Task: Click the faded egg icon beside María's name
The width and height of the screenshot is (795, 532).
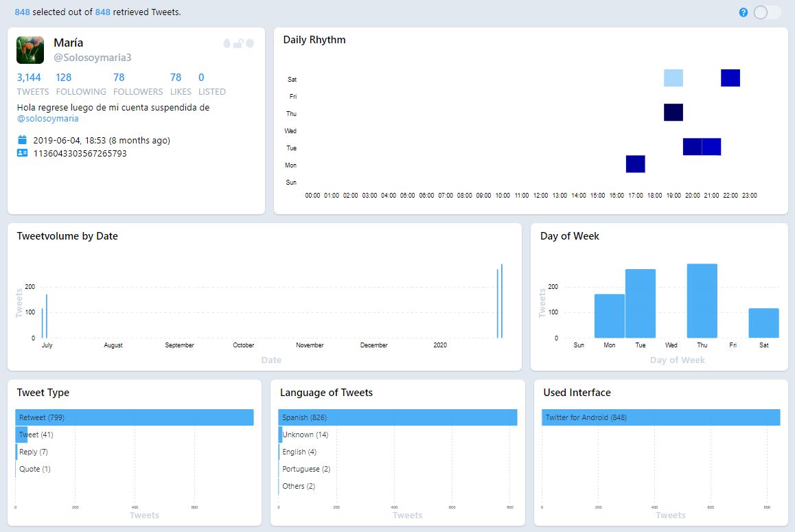Action: coord(227,44)
